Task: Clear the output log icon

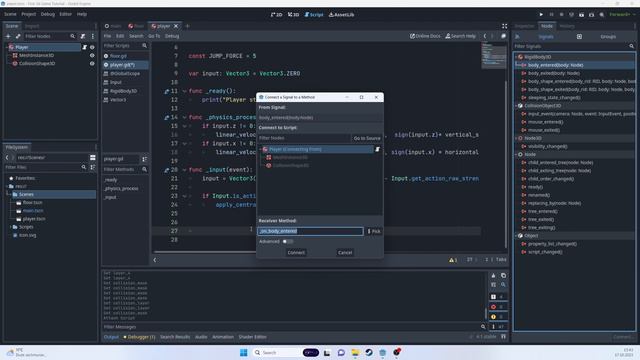Action: (493, 276)
